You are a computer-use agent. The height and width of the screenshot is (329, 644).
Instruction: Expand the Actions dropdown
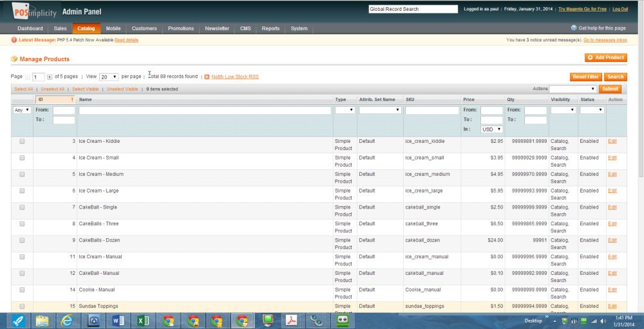pos(573,89)
